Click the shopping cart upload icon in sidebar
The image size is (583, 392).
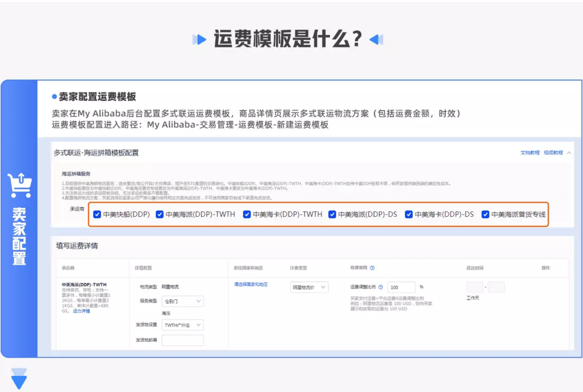20,185
